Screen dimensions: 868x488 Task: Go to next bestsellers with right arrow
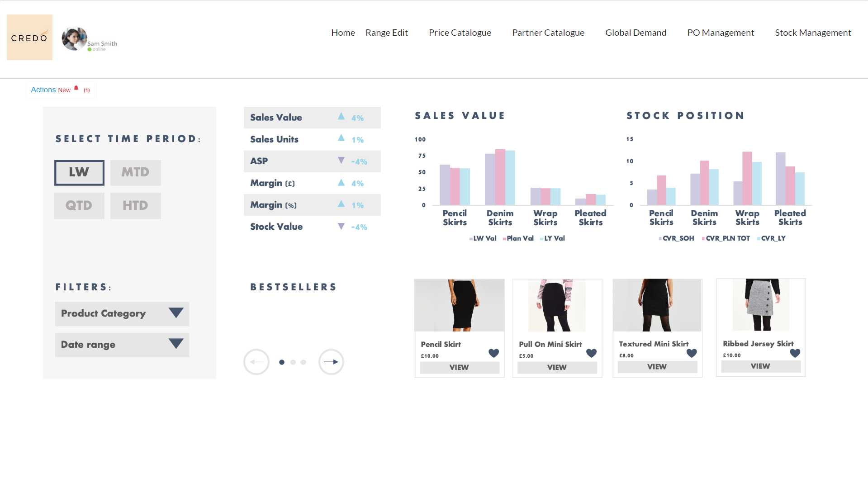pyautogui.click(x=331, y=362)
